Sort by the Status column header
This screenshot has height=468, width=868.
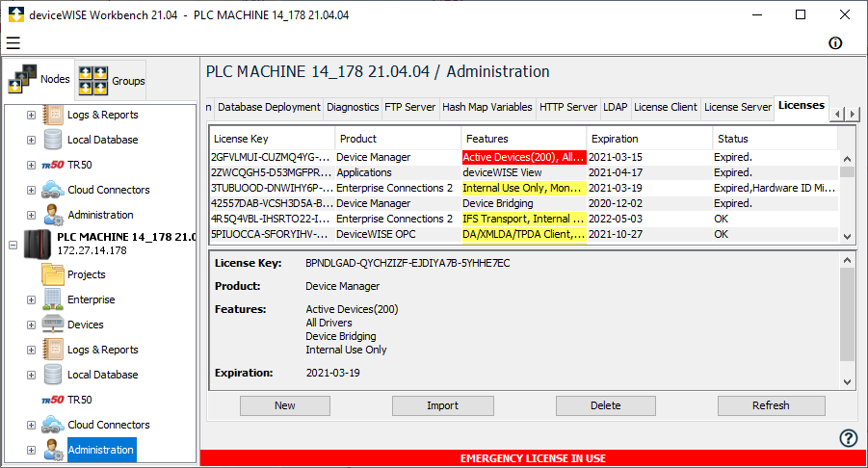(776, 139)
